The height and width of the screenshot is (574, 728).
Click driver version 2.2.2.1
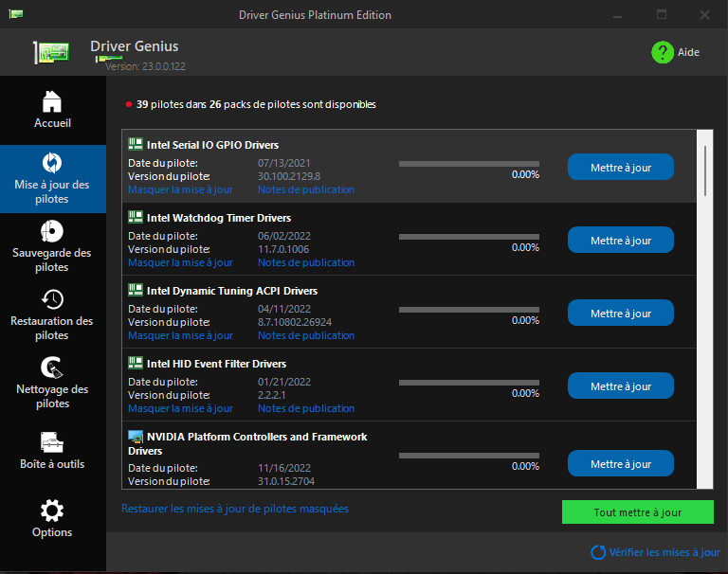click(x=272, y=395)
